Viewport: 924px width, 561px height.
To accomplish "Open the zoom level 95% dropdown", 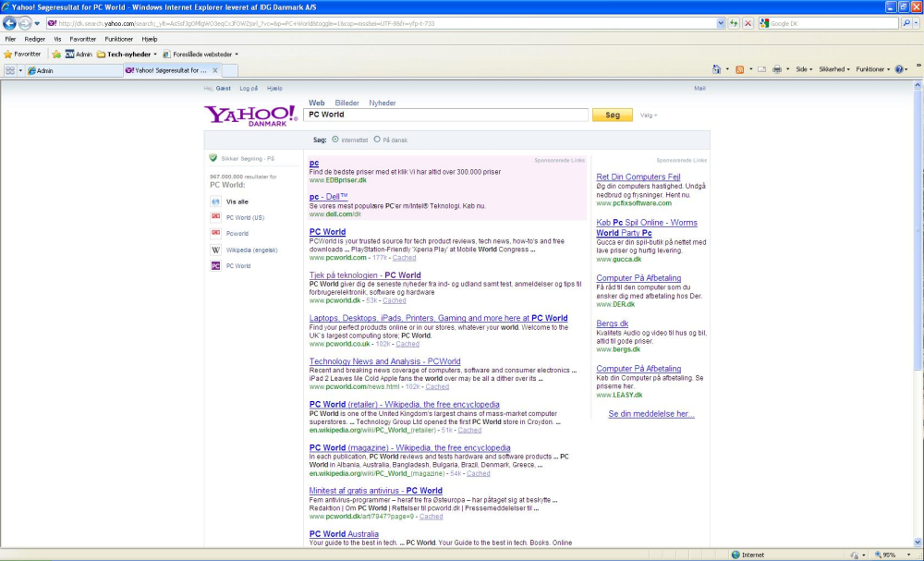I will click(x=891, y=555).
